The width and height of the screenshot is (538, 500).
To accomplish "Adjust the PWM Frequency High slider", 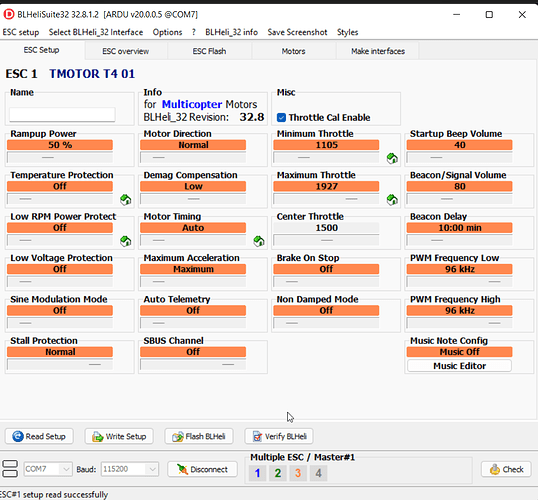I will click(x=459, y=323).
